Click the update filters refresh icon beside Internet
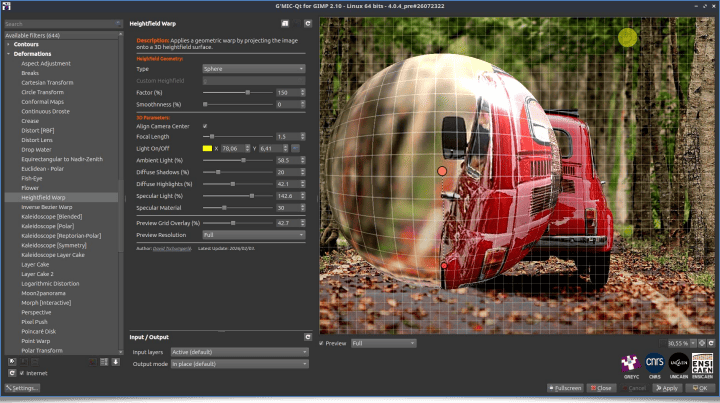 (12, 373)
